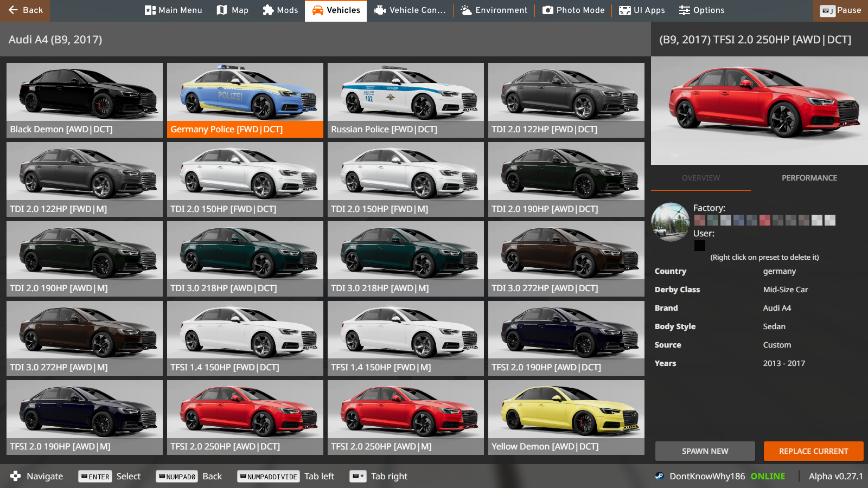Click the Body Style value 'Sedan'
Image resolution: width=868 pixels, height=488 pixels.
coord(774,326)
